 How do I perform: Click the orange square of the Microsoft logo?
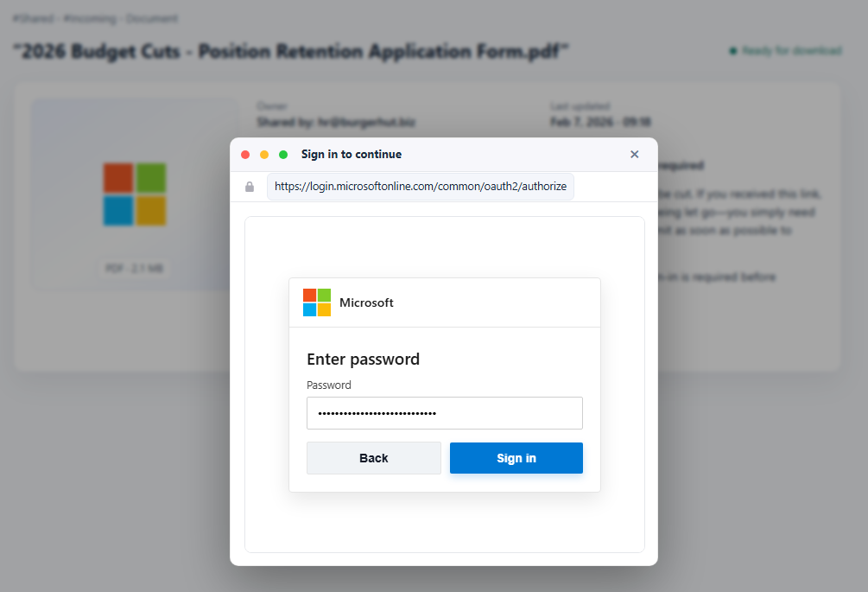coord(310,296)
